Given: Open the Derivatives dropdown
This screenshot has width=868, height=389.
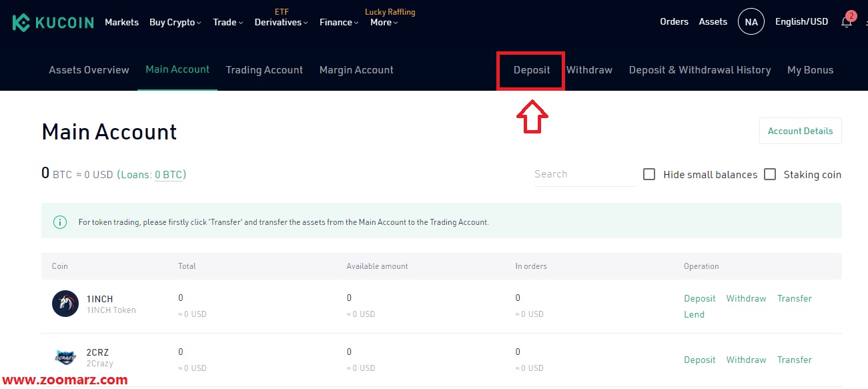Looking at the screenshot, I should (281, 22).
